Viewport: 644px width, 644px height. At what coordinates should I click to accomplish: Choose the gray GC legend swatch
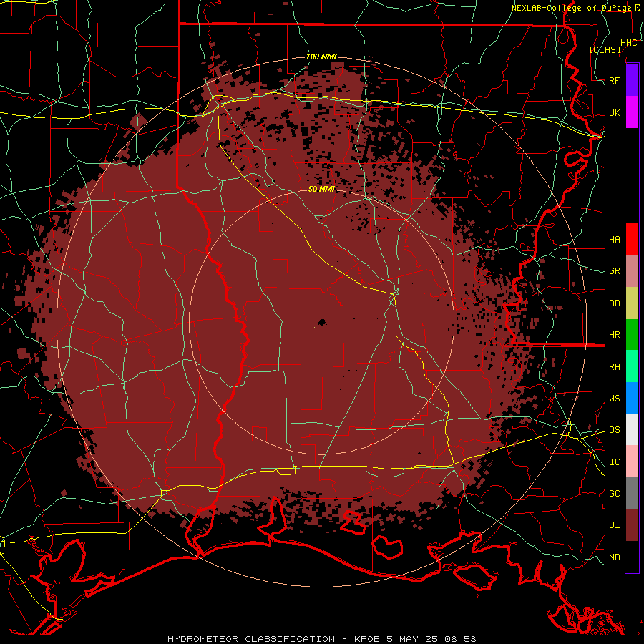(x=632, y=493)
